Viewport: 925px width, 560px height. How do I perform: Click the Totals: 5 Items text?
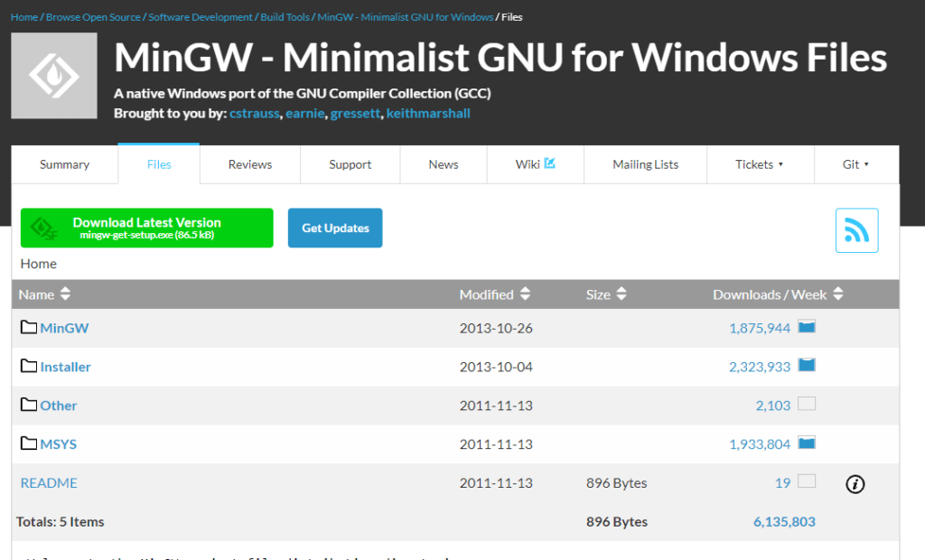tap(61, 522)
